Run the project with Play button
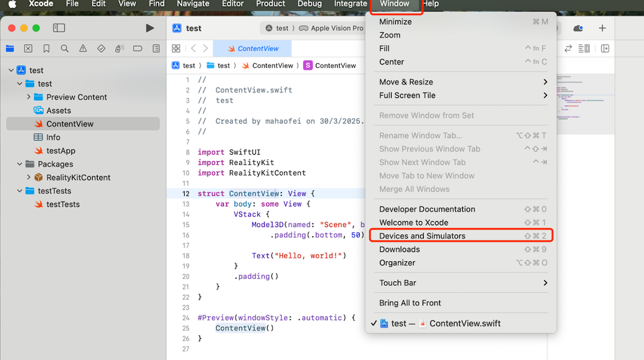 point(150,28)
